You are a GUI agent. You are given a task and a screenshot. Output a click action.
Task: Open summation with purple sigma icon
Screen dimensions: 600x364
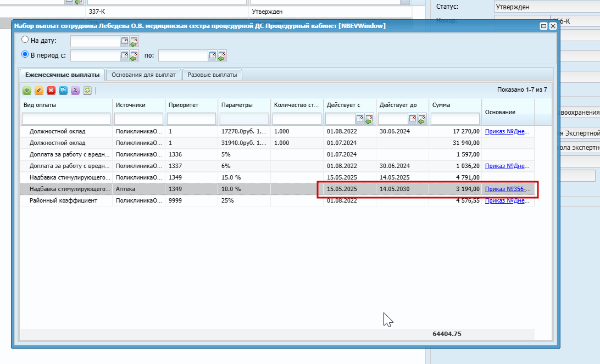tap(75, 90)
